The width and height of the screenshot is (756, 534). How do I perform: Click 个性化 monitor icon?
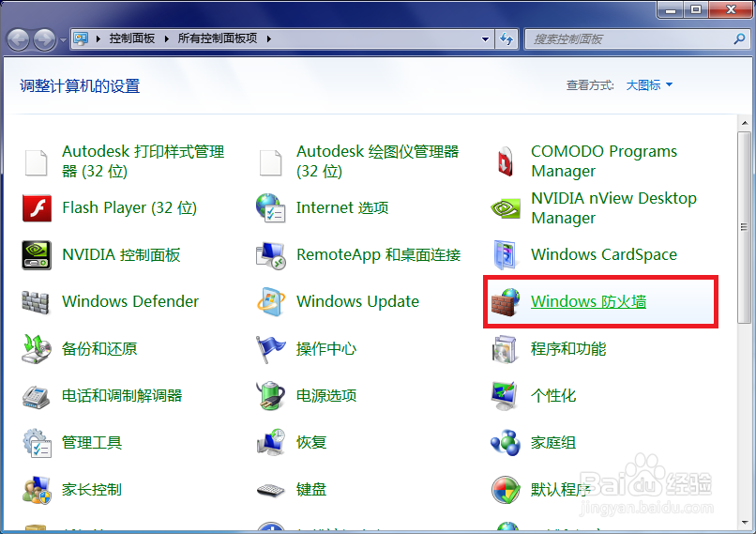click(x=505, y=395)
